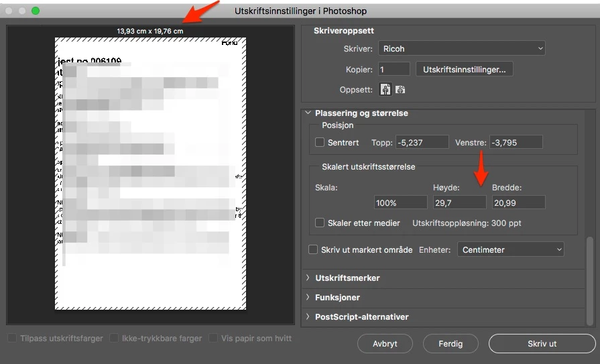
Task: Click the Kopier input field
Action: [x=394, y=69]
